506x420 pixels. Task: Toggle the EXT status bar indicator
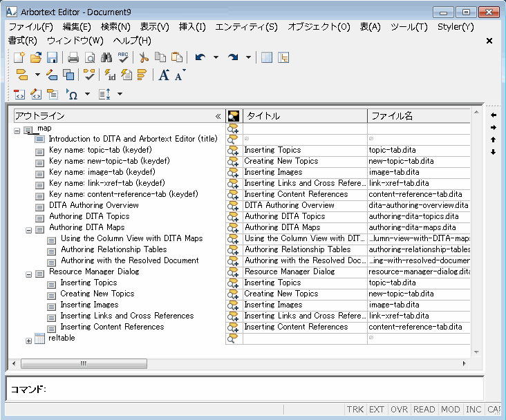point(377,410)
